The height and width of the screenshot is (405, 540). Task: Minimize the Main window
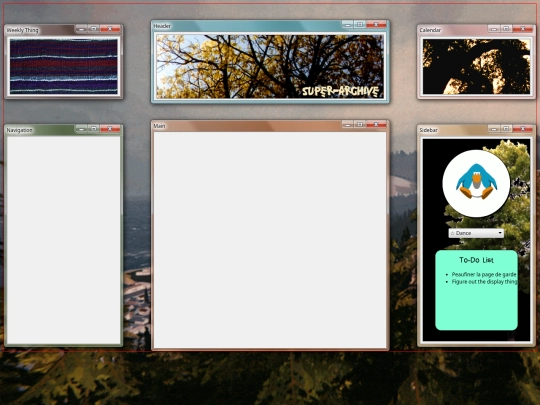coord(347,125)
